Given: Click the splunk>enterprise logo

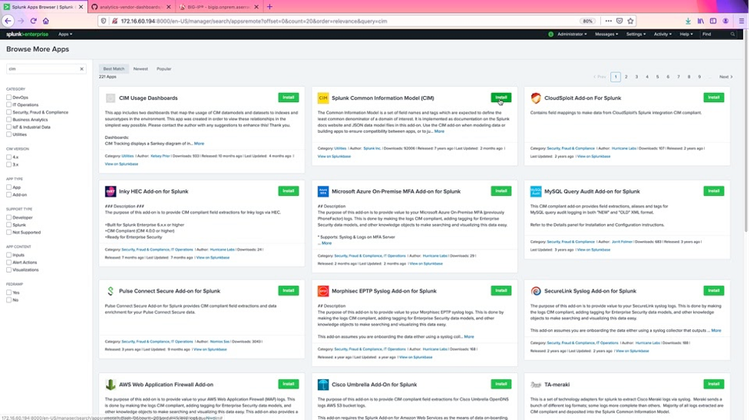Looking at the screenshot, I should coord(27,34).
